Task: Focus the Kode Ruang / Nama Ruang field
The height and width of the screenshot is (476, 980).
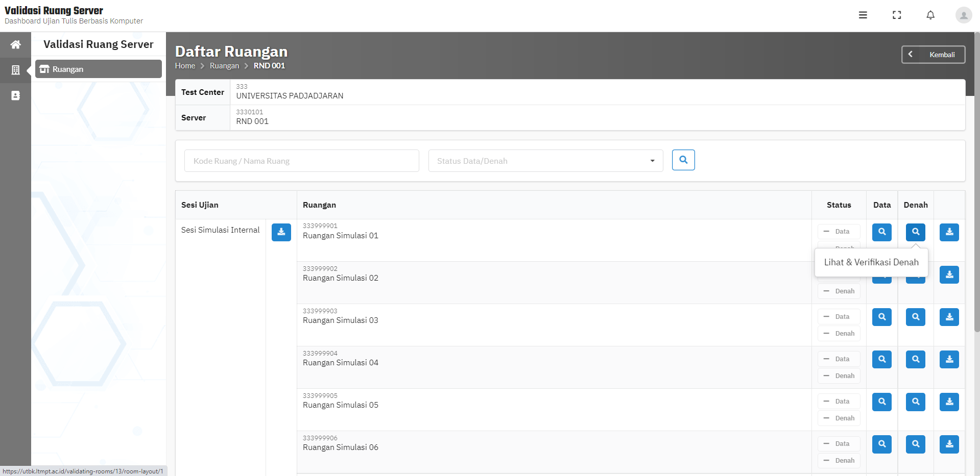Action: pos(302,161)
